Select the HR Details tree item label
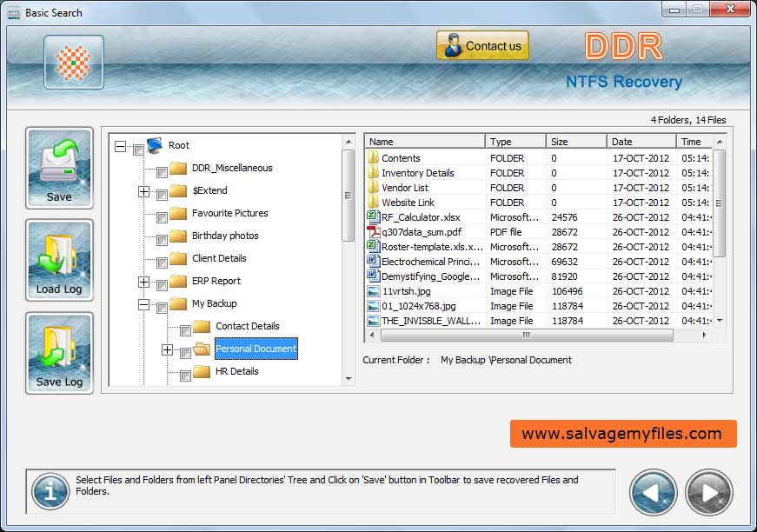Screen dimensions: 757x532 237,371
